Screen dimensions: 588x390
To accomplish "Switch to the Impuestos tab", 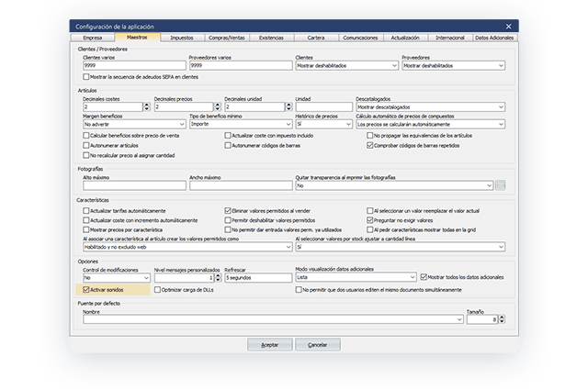I will click(182, 38).
